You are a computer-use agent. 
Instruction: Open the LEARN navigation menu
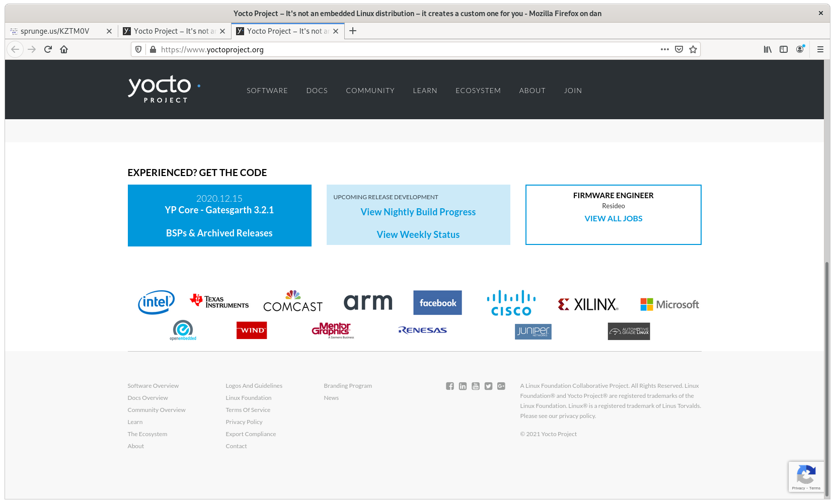(425, 91)
